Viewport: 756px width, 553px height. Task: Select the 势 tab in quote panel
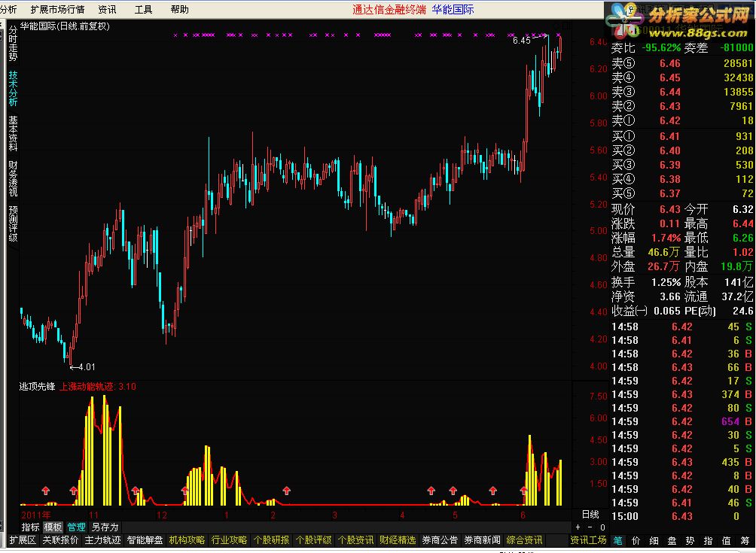click(x=690, y=540)
